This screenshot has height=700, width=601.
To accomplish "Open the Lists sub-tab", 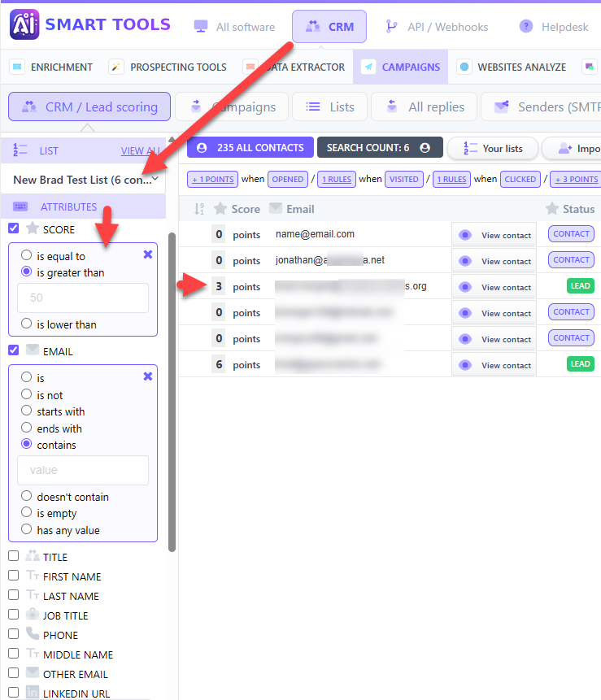I will (x=329, y=107).
